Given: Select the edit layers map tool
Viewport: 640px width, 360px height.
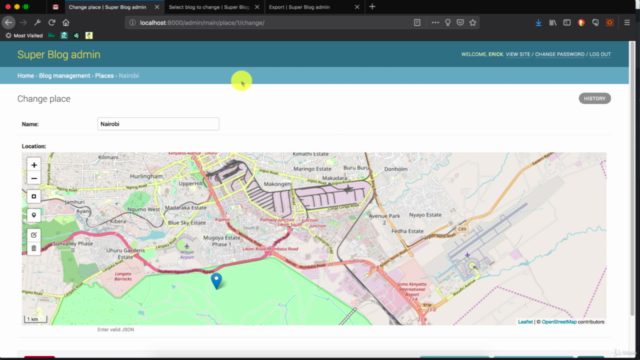Looking at the screenshot, I should [x=34, y=235].
